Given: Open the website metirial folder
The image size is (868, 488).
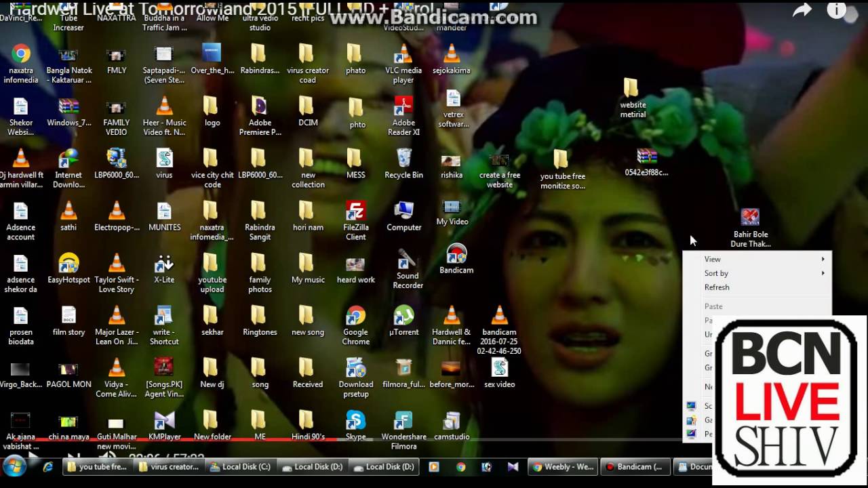Looking at the screenshot, I should [632, 98].
